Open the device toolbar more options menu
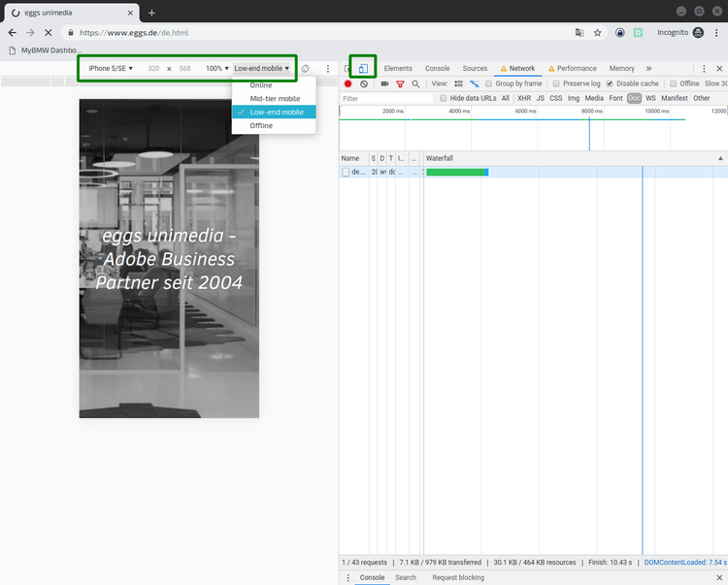Viewport: 728px width, 585px height. tap(328, 69)
